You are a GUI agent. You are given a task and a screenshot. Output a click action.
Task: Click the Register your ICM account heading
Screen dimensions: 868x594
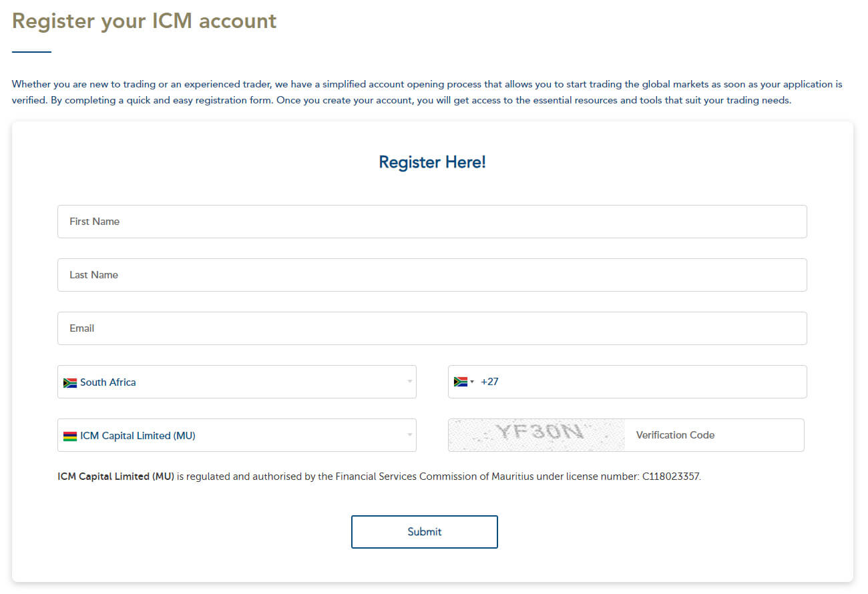point(144,21)
